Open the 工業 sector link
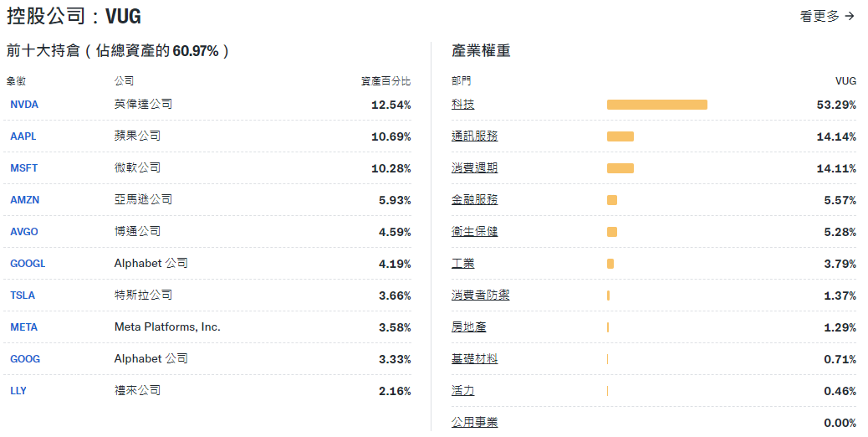 tap(462, 264)
